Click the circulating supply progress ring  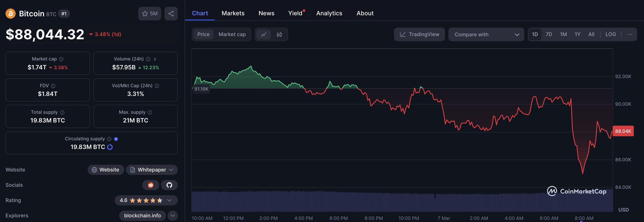click(x=110, y=147)
